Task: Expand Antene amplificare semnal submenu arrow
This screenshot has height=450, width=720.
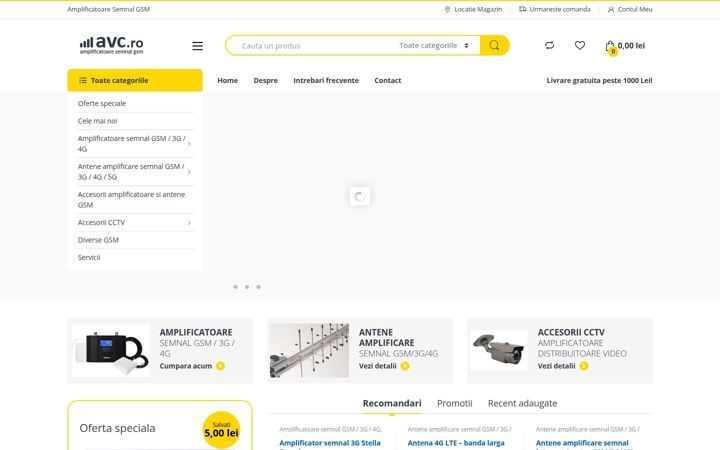Action: (189, 172)
